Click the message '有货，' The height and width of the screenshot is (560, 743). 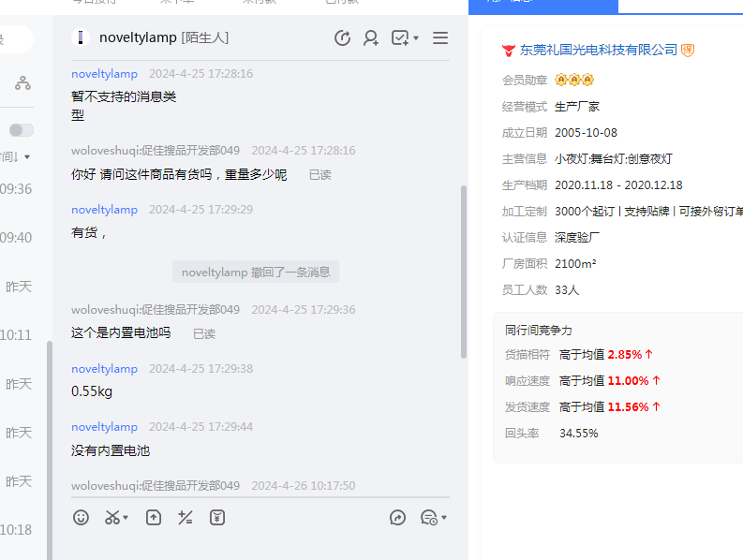click(89, 232)
